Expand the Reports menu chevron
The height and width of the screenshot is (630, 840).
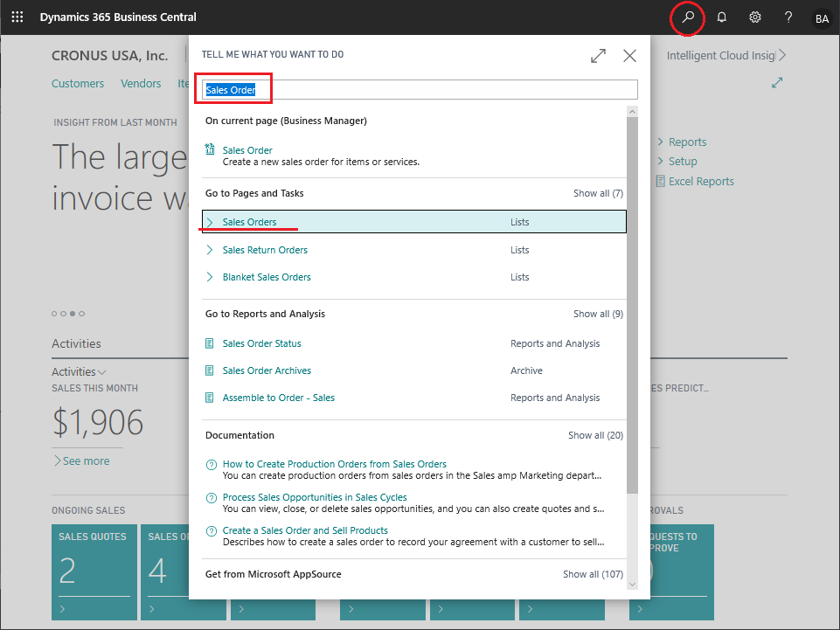point(661,142)
